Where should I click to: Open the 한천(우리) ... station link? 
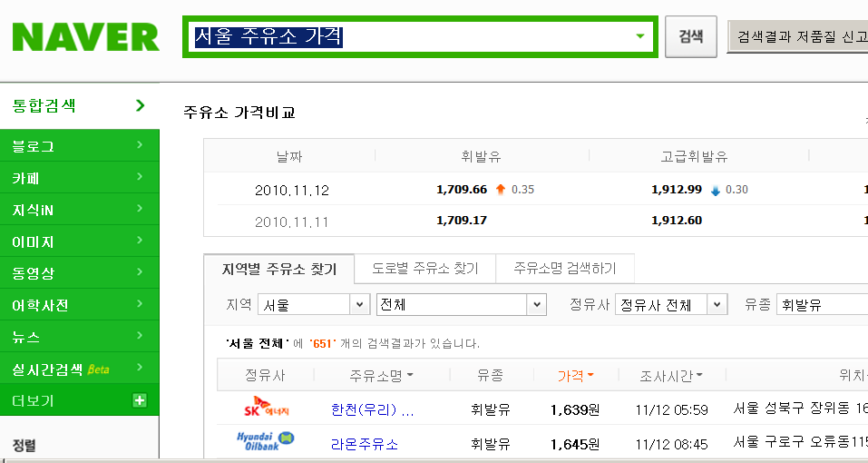(x=372, y=409)
